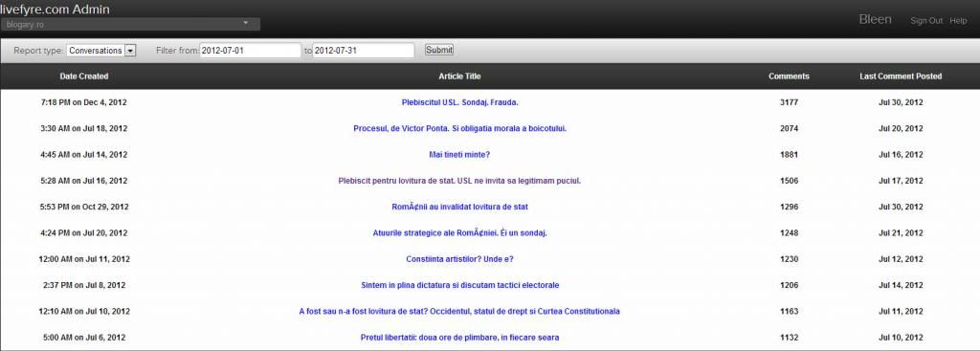Open Sintem in plina dictatura article link
Image resolution: width=980 pixels, height=351 pixels.
[x=460, y=285]
